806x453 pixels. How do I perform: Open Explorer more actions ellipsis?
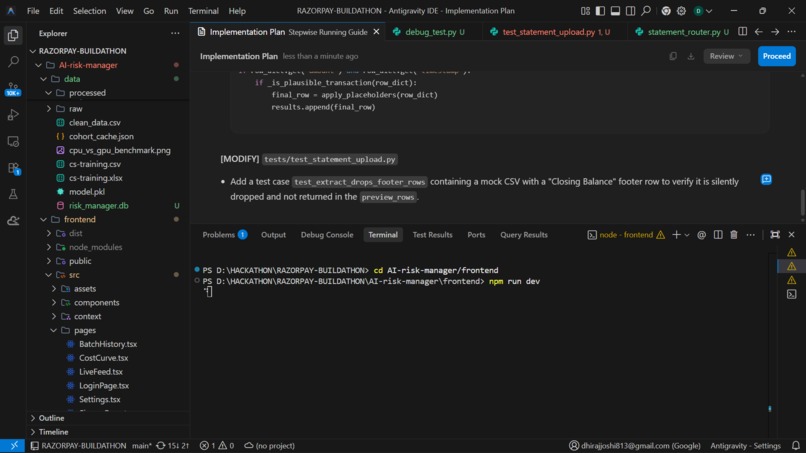(175, 33)
